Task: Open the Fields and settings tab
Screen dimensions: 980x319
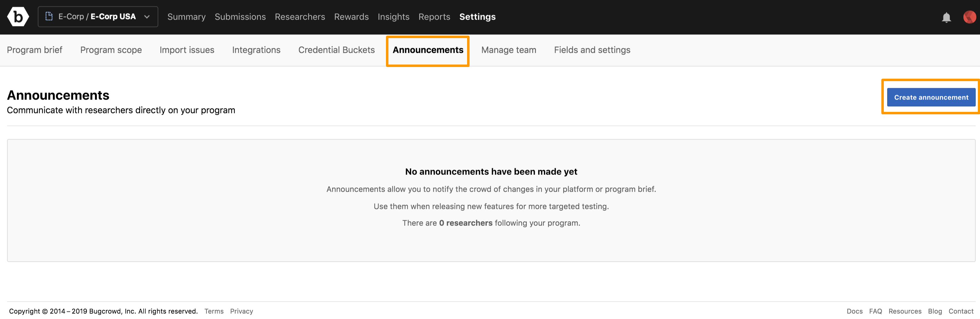Action: 592,50
